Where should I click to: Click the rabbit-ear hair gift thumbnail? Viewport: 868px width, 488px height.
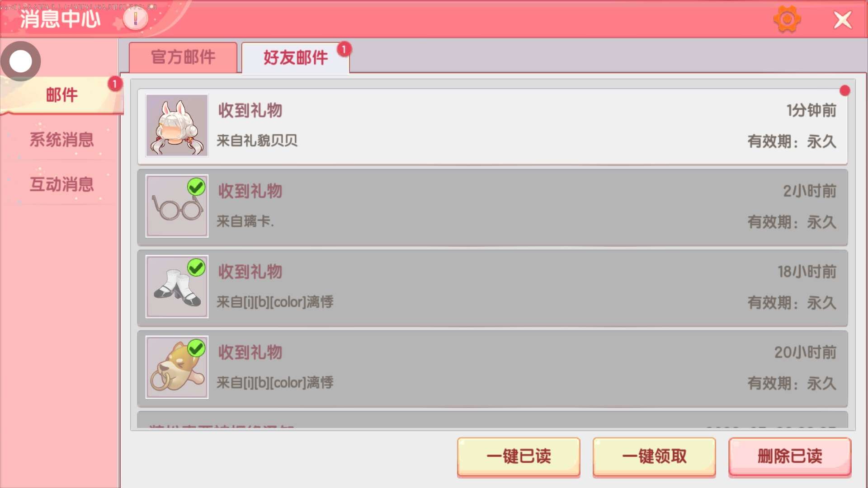point(177,125)
